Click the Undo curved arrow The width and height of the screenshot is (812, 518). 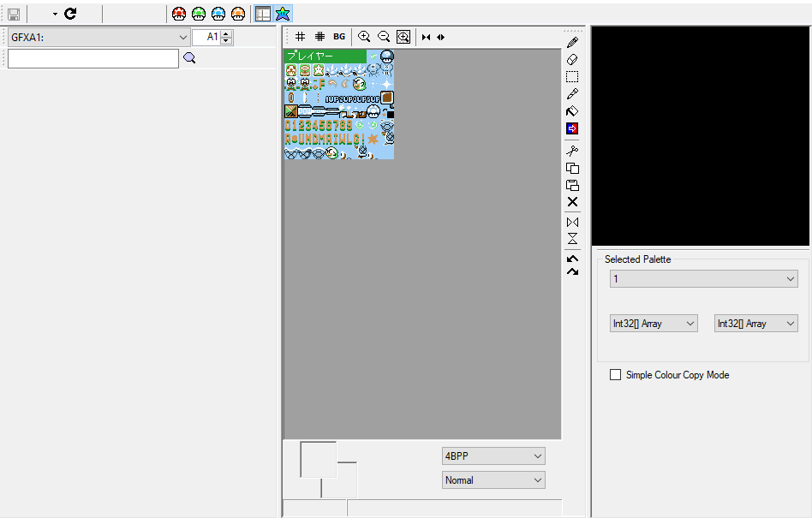click(x=572, y=259)
